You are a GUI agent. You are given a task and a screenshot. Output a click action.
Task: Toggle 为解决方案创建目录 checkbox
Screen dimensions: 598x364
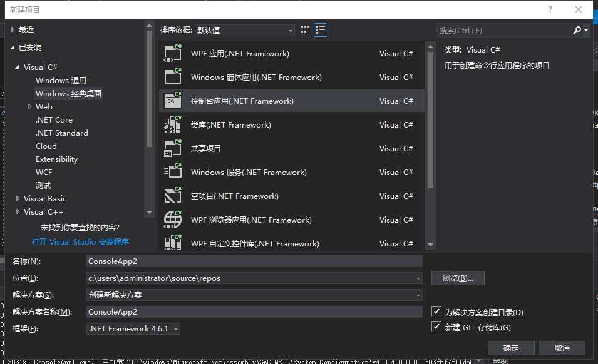tap(436, 311)
